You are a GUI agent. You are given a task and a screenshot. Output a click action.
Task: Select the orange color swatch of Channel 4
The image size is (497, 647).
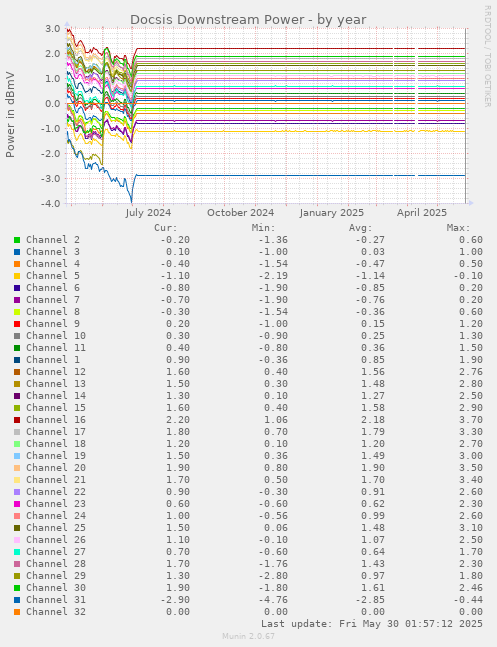click(x=17, y=264)
